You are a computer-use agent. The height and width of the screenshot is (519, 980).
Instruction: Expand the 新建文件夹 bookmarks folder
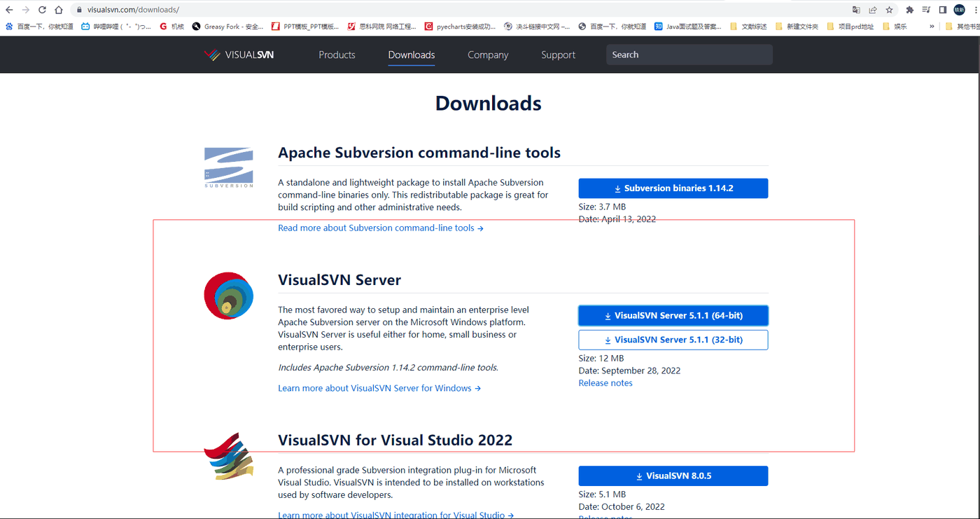(797, 27)
